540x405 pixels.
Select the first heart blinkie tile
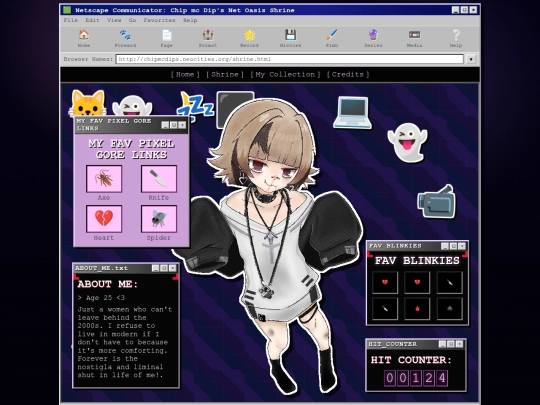coord(385,282)
